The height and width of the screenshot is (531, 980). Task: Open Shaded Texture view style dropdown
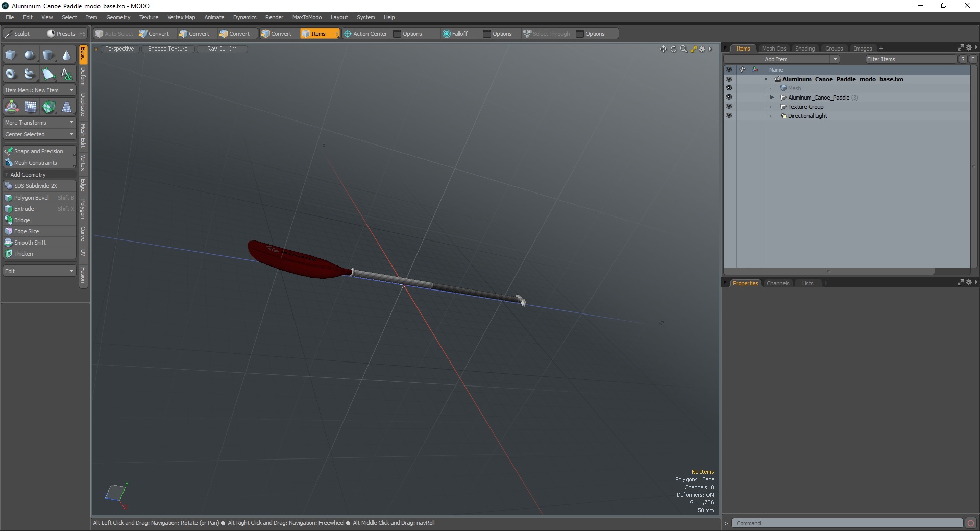point(168,49)
